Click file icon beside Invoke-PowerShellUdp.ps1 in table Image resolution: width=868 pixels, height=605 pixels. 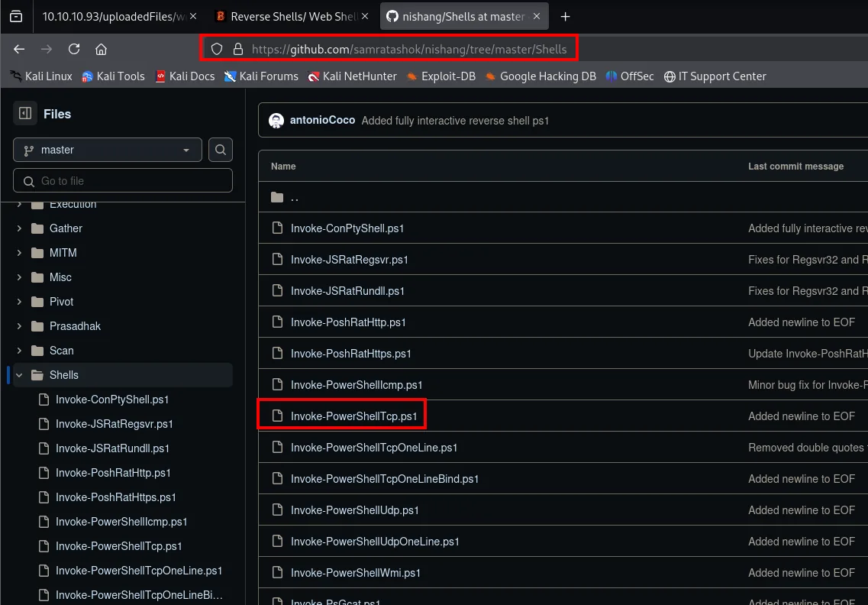277,510
